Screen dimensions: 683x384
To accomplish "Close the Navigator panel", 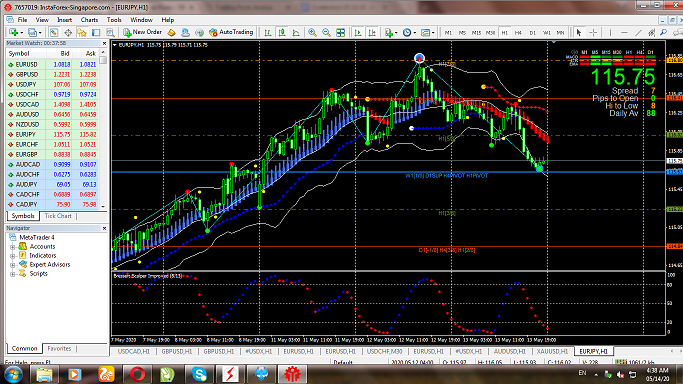I will (x=104, y=229).
